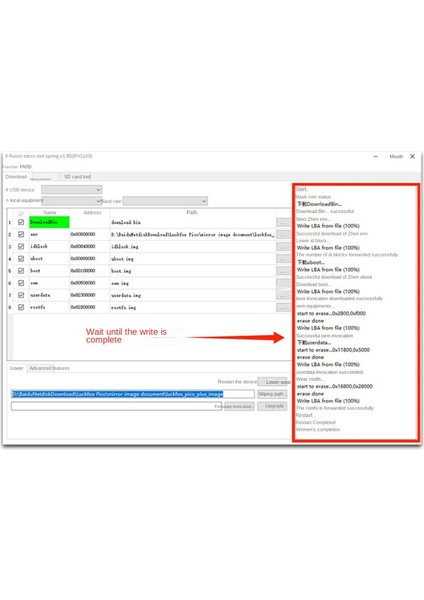Toggle the userdata partition checkbox
424x600 pixels.
click(x=21, y=295)
